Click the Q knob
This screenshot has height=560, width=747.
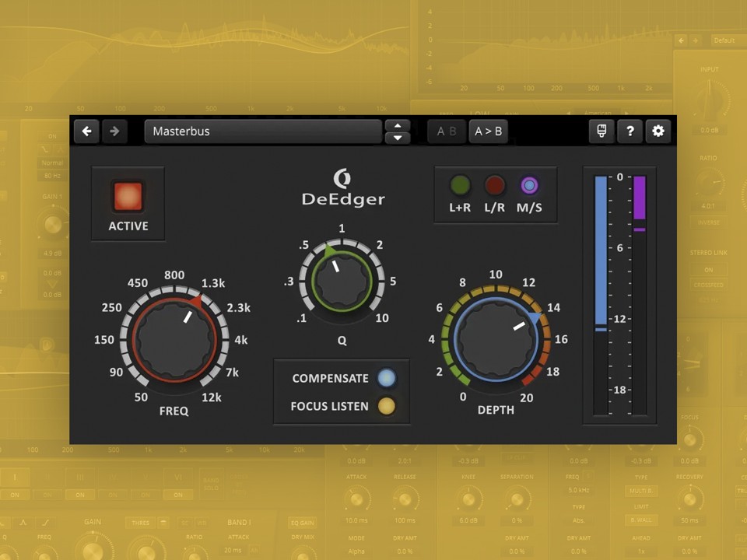click(x=342, y=281)
